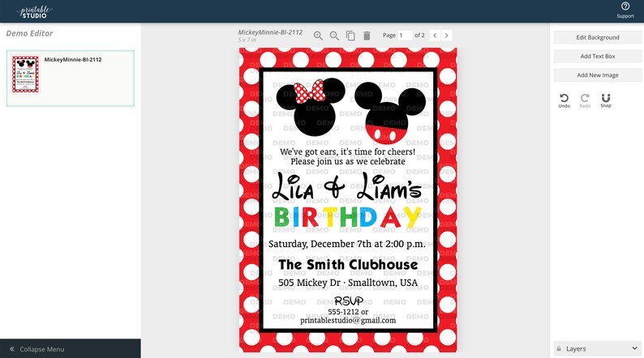The image size is (644, 358).
Task: Delete the page using the trash icon
Action: (x=367, y=36)
